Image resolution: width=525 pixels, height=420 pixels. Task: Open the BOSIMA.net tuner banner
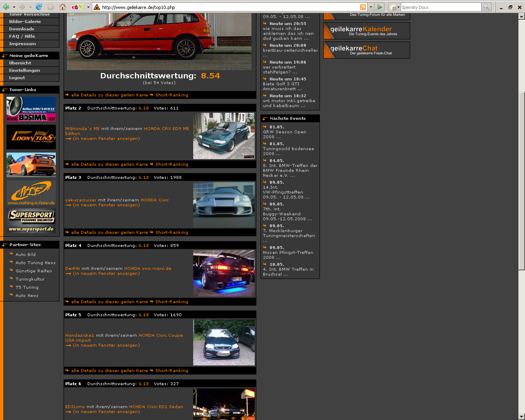pos(31,109)
